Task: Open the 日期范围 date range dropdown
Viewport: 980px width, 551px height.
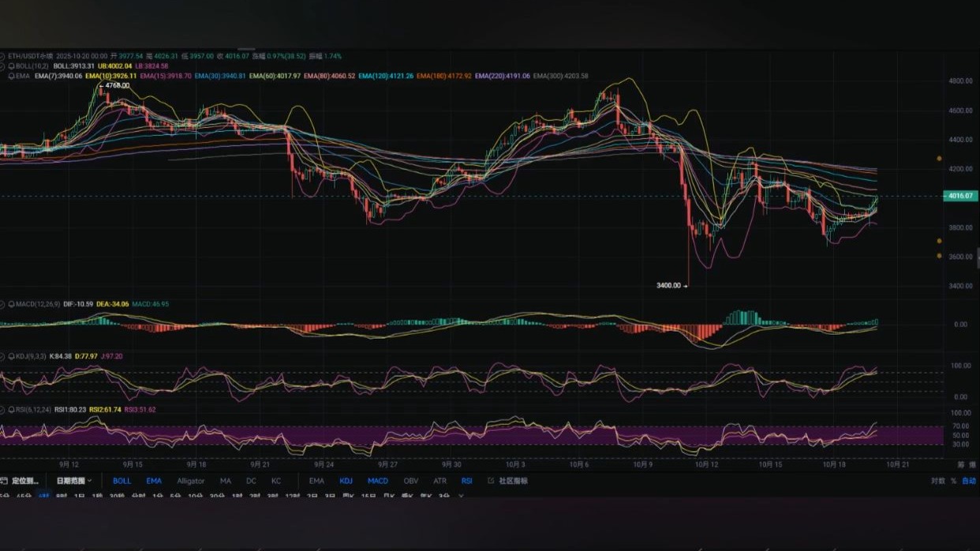Action: coord(73,481)
